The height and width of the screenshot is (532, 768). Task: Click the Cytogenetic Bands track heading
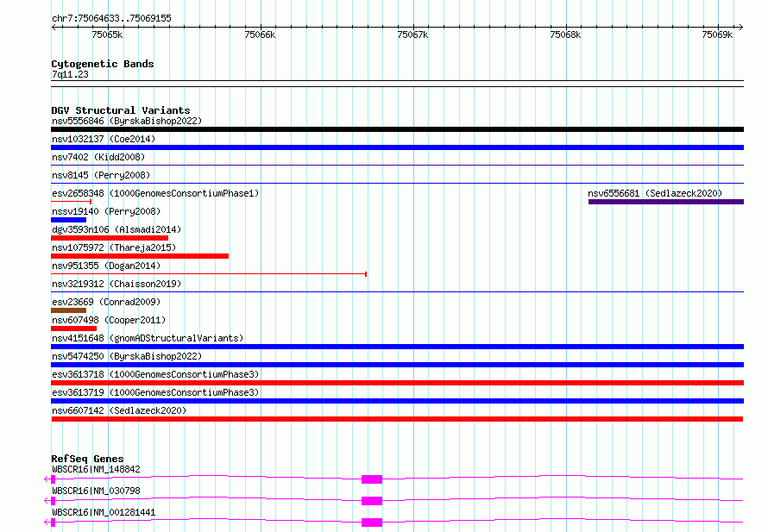(102, 64)
